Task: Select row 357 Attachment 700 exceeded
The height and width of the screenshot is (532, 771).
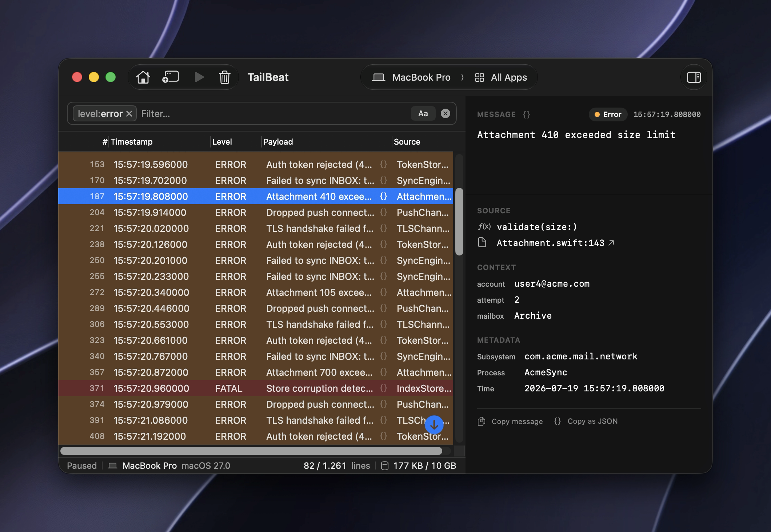Action: 256,372
